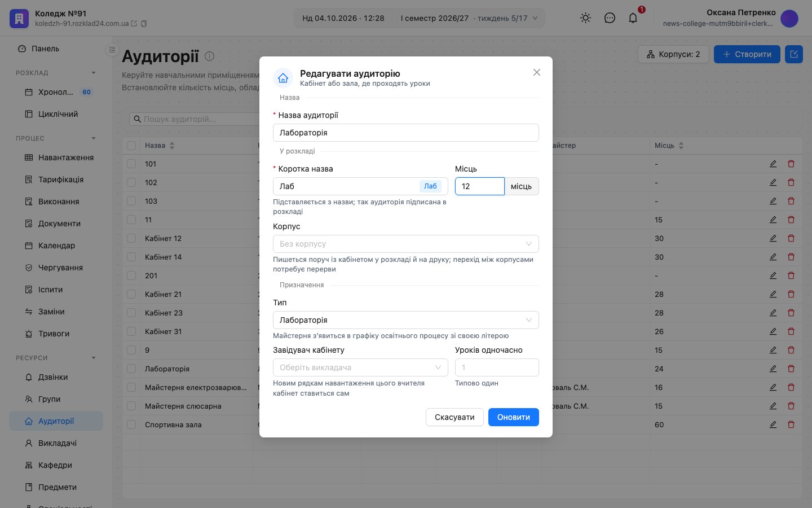Open Викладачі in sidebar

56,443
